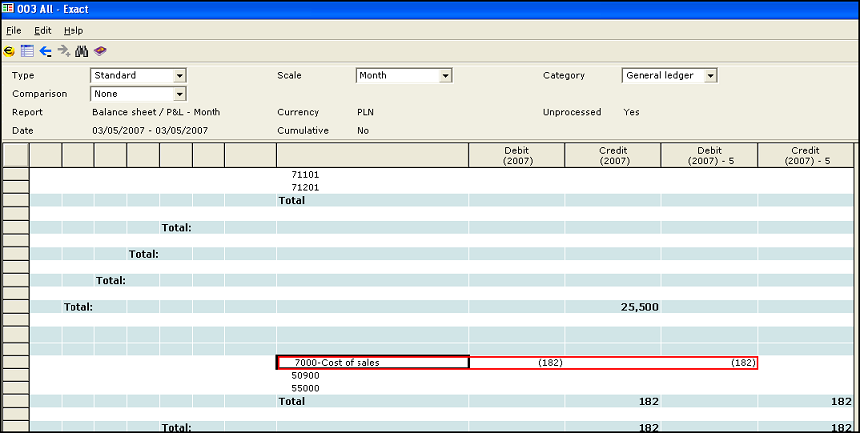Click the PLN currency value
This screenshot has width=860, height=433.
[365, 112]
